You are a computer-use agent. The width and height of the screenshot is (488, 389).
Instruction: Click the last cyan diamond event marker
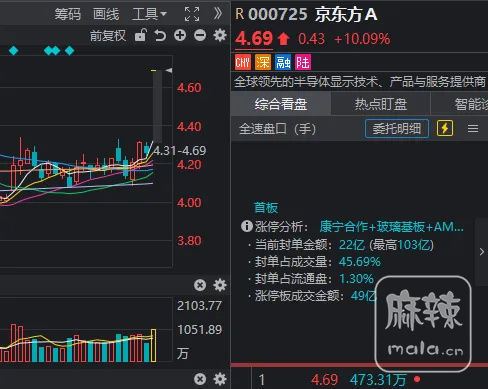pyautogui.click(x=69, y=51)
